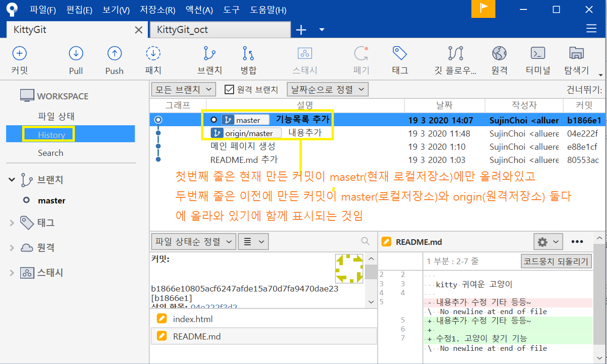Collapse the 브랜치 section in sidebar
607x364 pixels.
click(12, 180)
